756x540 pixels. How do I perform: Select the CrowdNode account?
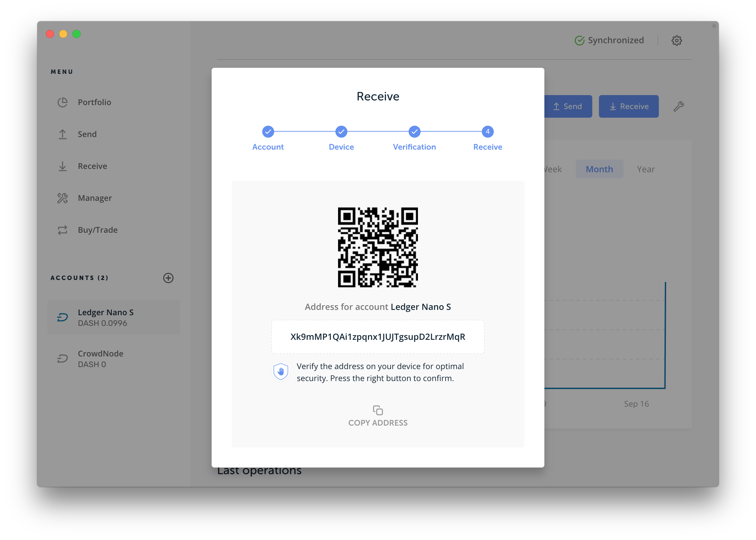coord(113,358)
